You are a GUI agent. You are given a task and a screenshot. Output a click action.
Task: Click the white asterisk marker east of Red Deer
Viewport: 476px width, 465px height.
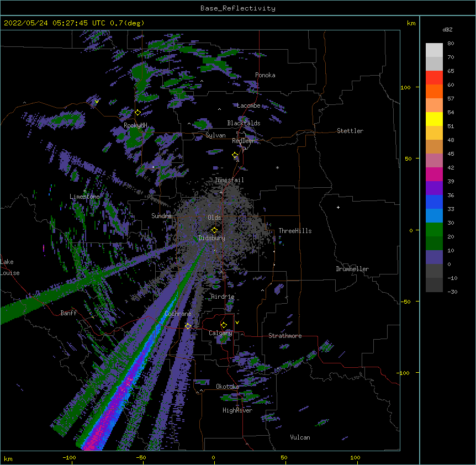[x=277, y=167]
